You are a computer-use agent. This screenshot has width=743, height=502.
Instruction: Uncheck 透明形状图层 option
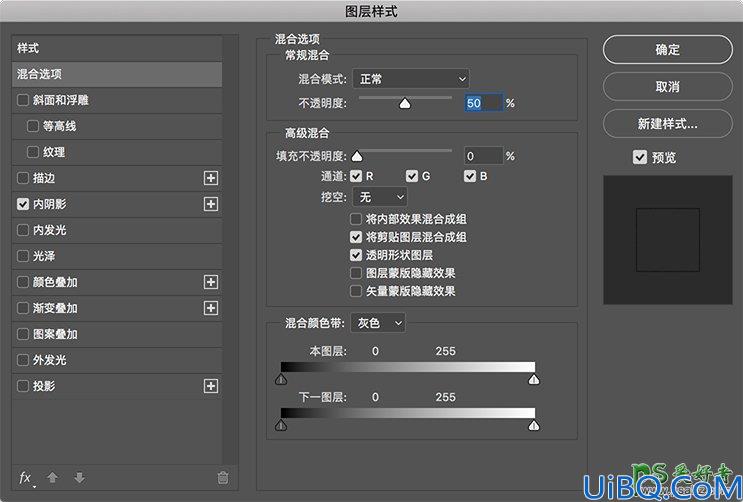(x=356, y=255)
